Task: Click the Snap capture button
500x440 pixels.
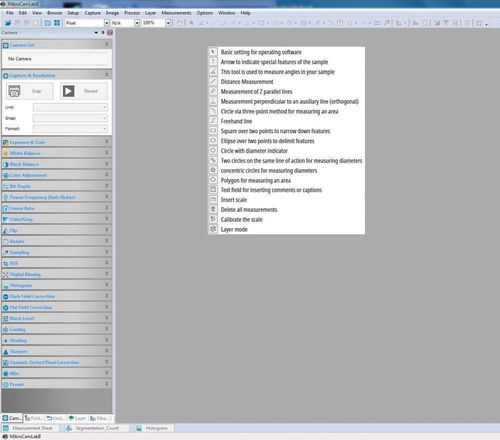Action: (30, 91)
